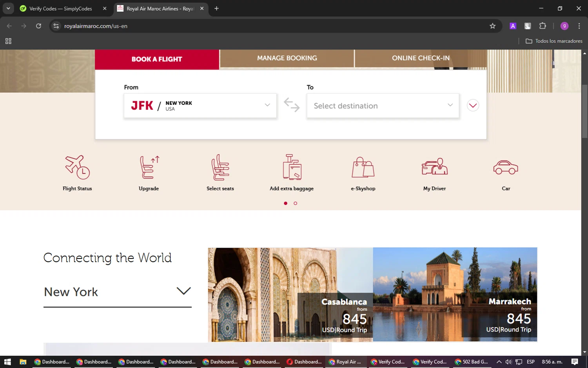Switch to the ONLINE CHECK-IN tab
Image resolution: width=588 pixels, height=368 pixels.
point(421,58)
